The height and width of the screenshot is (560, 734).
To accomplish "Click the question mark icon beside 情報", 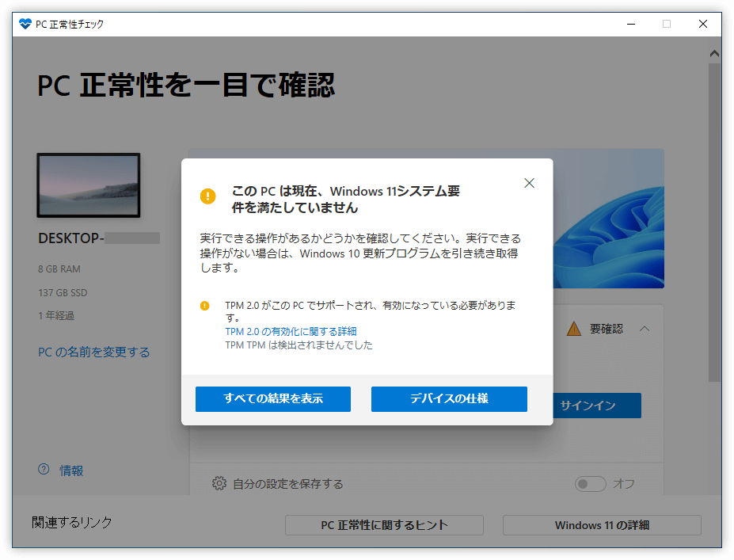I will (x=44, y=470).
